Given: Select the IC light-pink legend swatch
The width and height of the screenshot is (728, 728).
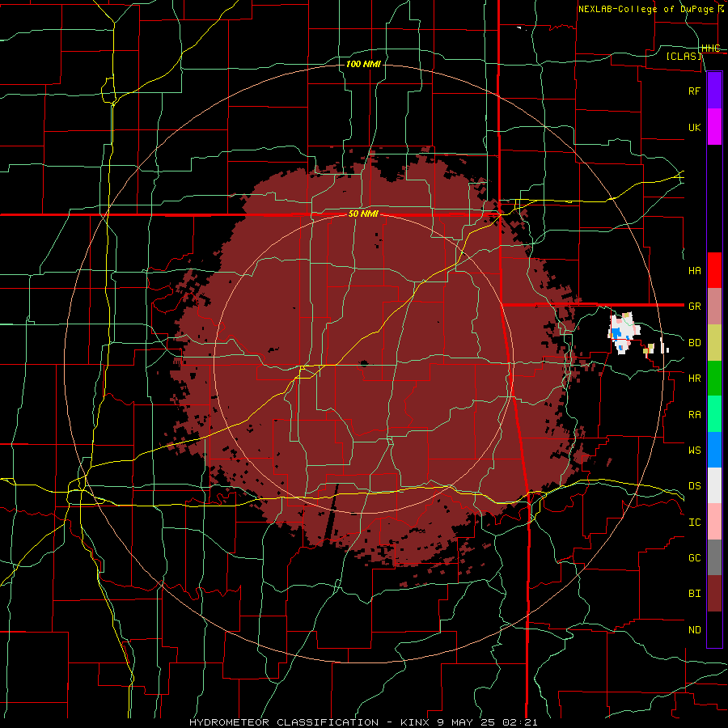Looking at the screenshot, I should 714,522.
